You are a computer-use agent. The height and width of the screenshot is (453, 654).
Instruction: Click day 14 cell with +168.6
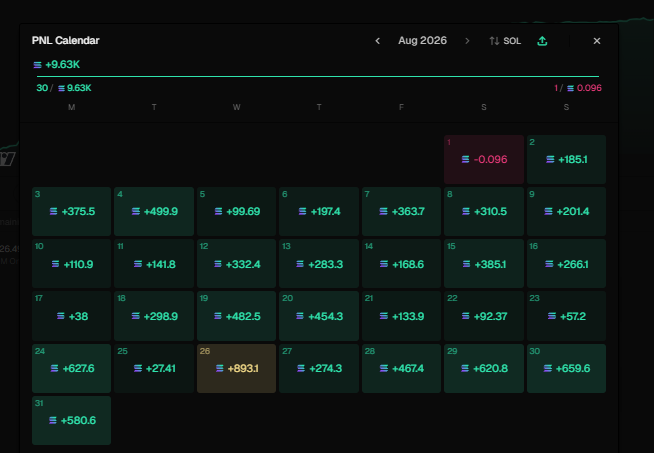click(401, 264)
